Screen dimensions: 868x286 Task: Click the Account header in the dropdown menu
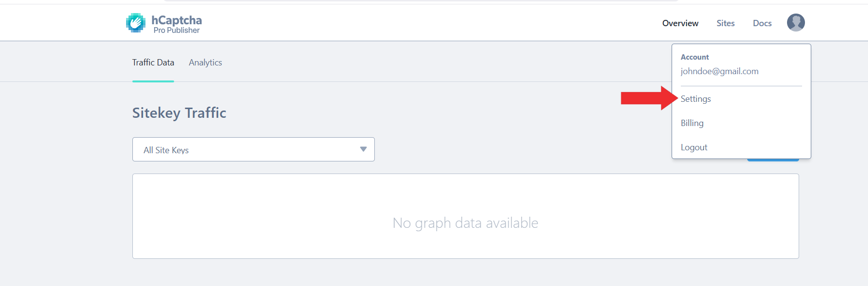(695, 57)
